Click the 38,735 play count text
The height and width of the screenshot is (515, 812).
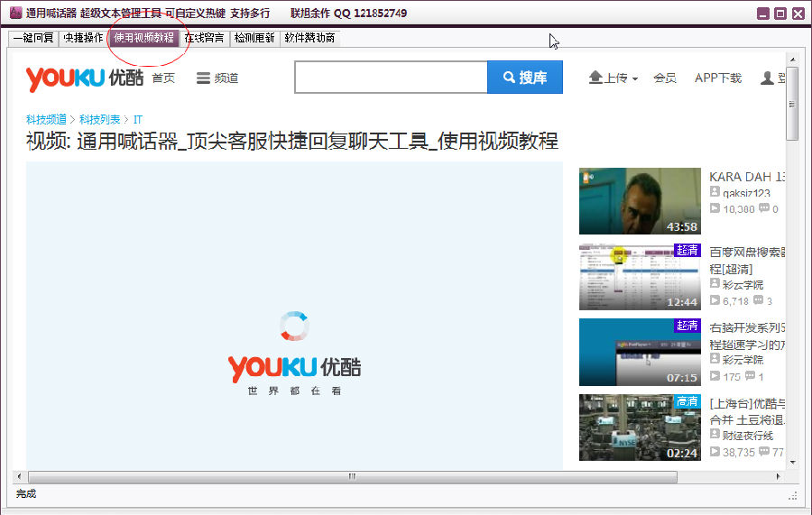(738, 453)
